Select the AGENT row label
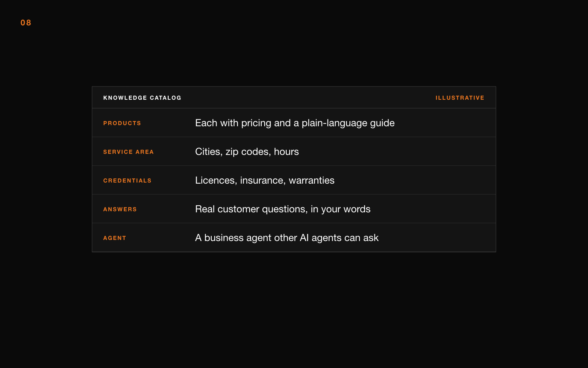This screenshot has height=368, width=588. 115,238
